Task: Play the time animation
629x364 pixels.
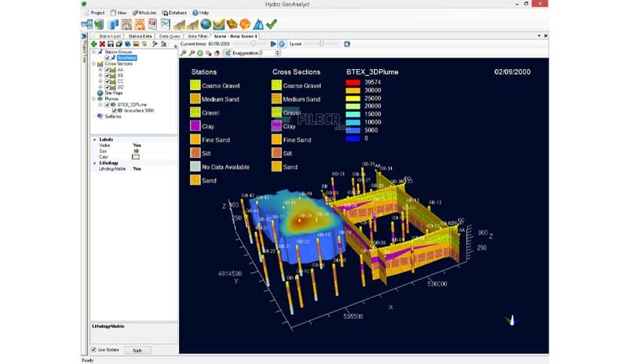Action: [x=274, y=44]
